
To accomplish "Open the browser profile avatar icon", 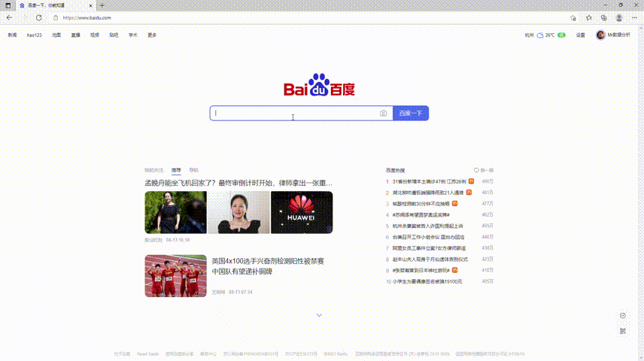I will point(619,17).
